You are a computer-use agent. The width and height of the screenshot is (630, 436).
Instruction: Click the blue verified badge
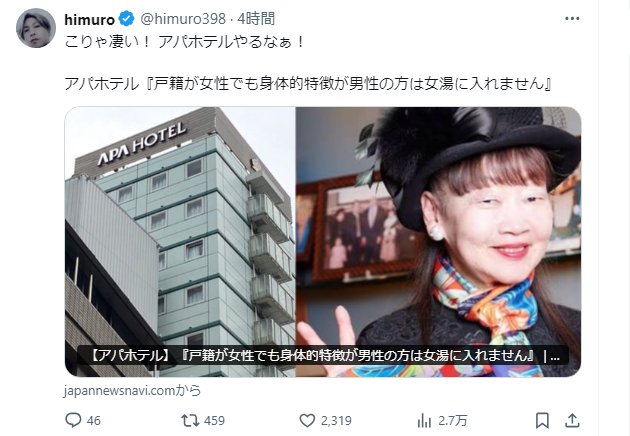pyautogui.click(x=127, y=19)
